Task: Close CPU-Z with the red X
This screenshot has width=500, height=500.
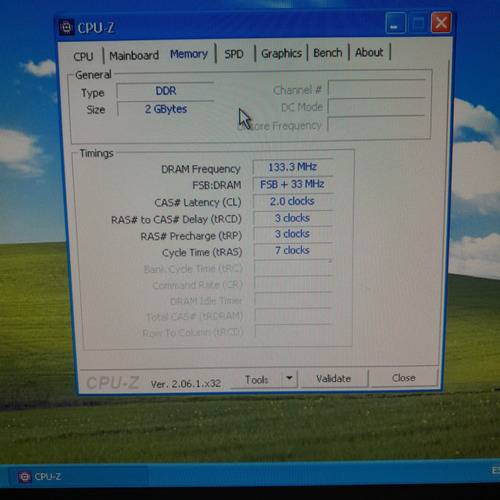Action: tap(441, 23)
